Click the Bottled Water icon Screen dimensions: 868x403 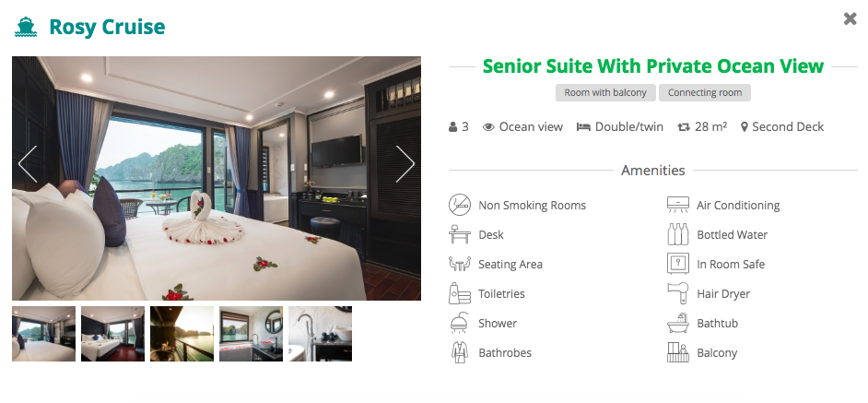point(678,234)
